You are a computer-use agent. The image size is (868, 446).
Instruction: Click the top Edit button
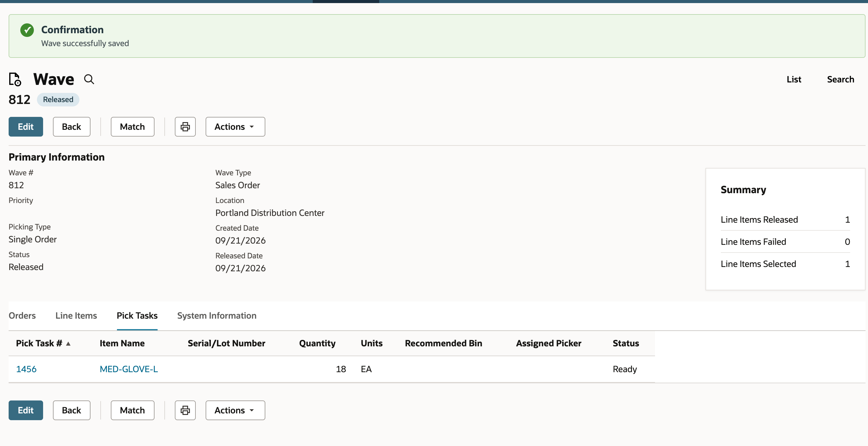26,126
